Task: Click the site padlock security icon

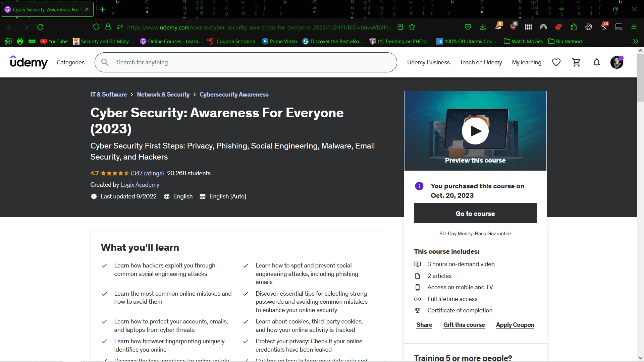Action: pos(108,27)
